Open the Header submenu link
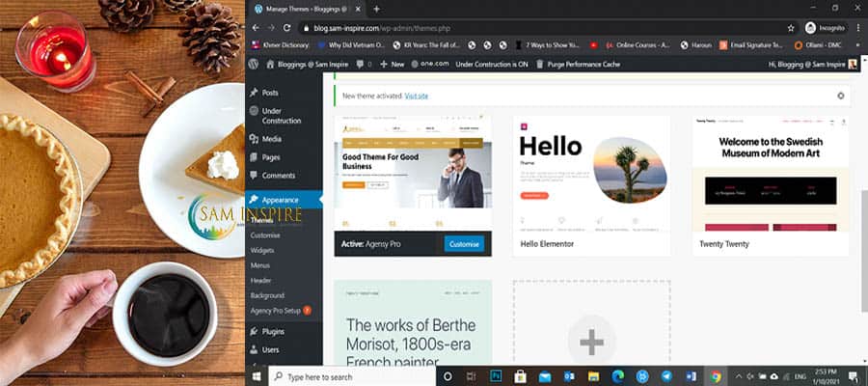This screenshot has height=386, width=868. [x=260, y=280]
